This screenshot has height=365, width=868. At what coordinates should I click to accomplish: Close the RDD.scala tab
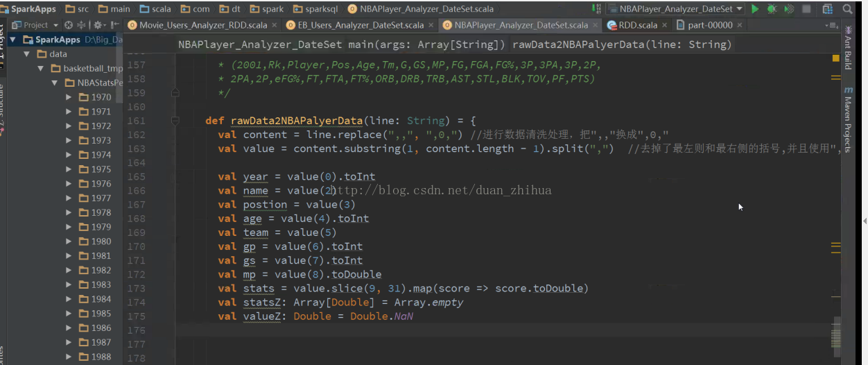pyautogui.click(x=664, y=25)
